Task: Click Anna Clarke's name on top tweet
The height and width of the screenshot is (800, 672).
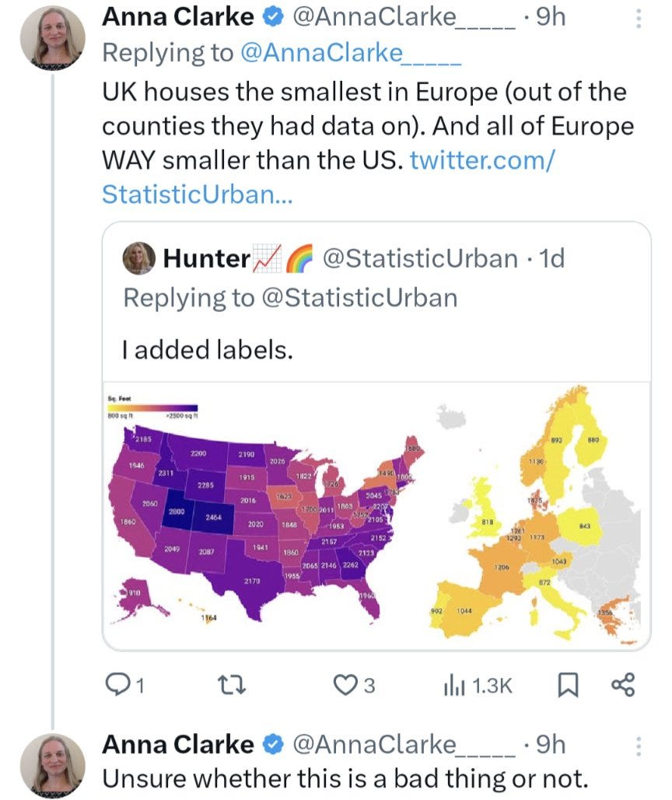Action: [178, 17]
